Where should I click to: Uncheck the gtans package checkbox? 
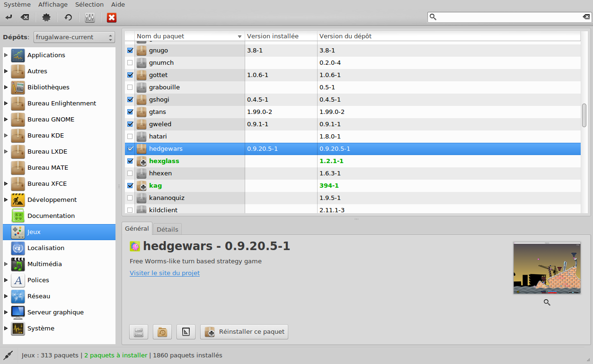[x=130, y=112]
